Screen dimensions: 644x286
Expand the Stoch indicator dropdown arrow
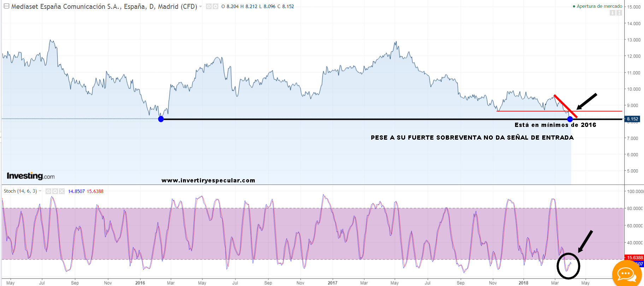[40, 191]
